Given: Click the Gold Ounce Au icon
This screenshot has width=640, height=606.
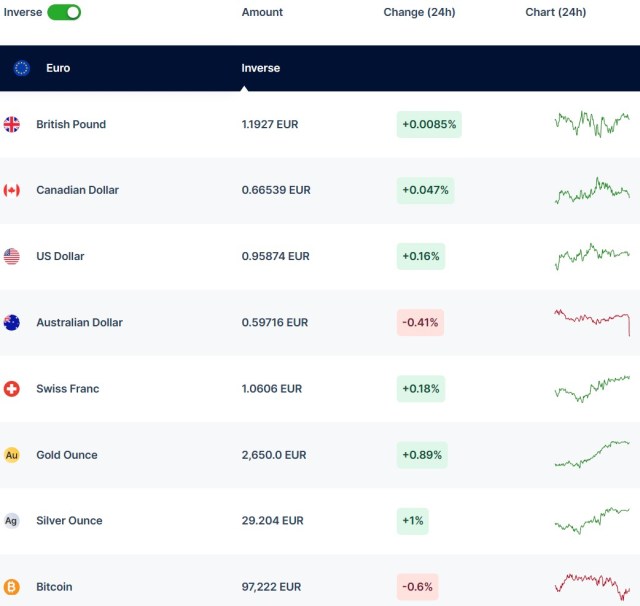Looking at the screenshot, I should click(12, 454).
